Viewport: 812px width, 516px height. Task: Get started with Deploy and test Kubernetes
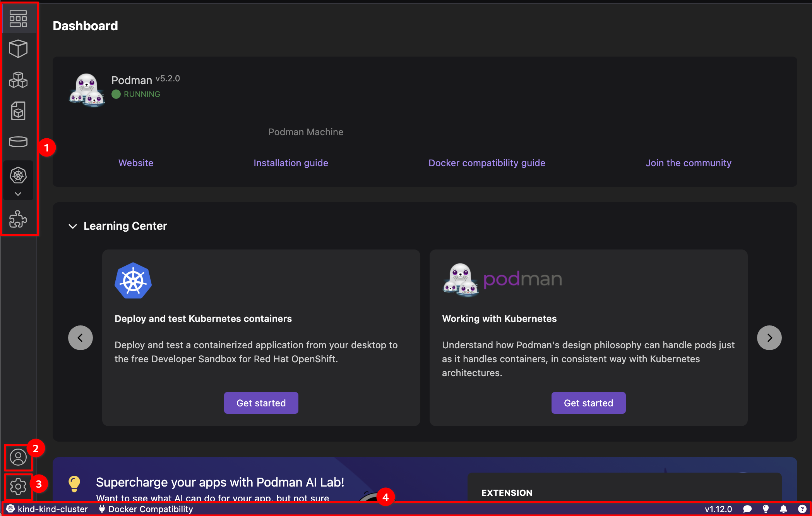coord(261,403)
